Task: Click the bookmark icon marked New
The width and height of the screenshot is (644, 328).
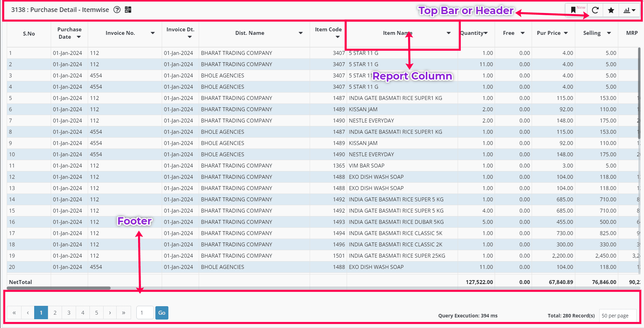Action: (573, 10)
